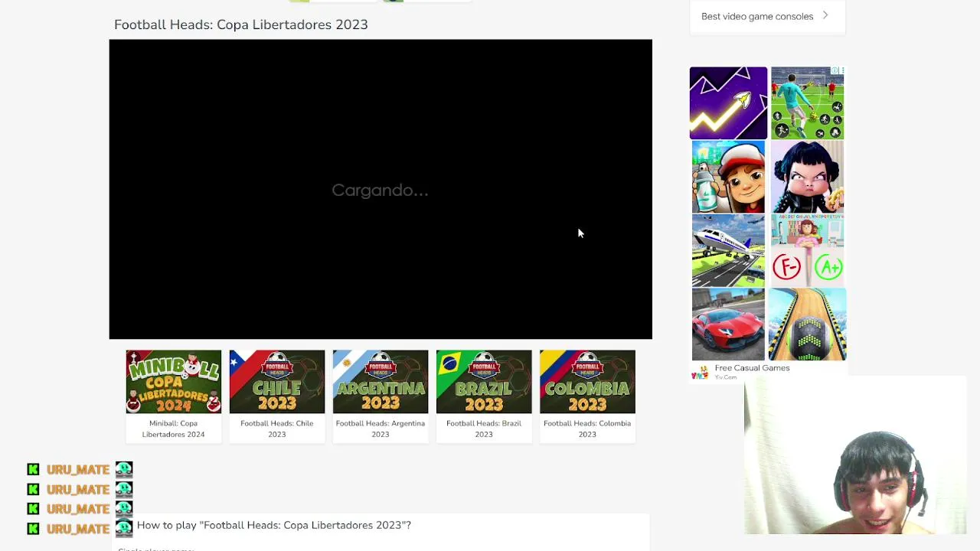Click the first URU_MATE Kick overlay icon

pyautogui.click(x=33, y=469)
